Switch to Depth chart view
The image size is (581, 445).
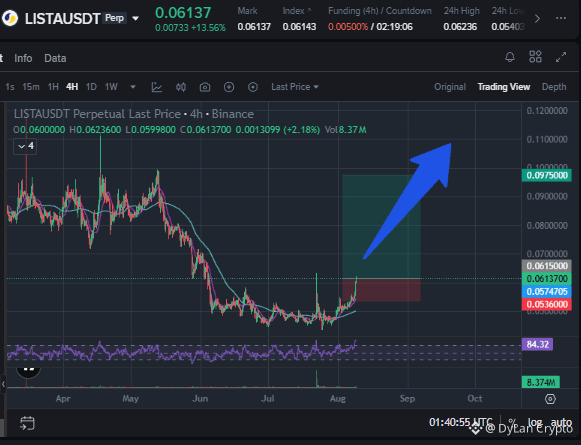pos(554,87)
